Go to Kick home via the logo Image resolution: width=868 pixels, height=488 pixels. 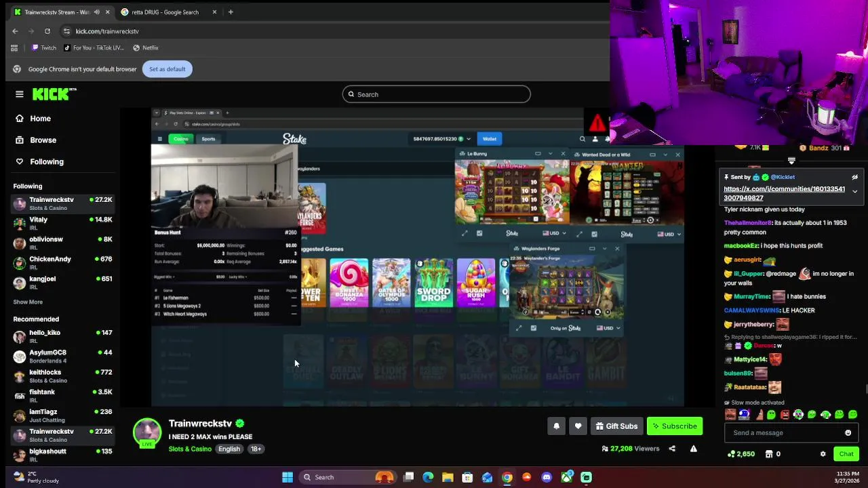point(54,94)
